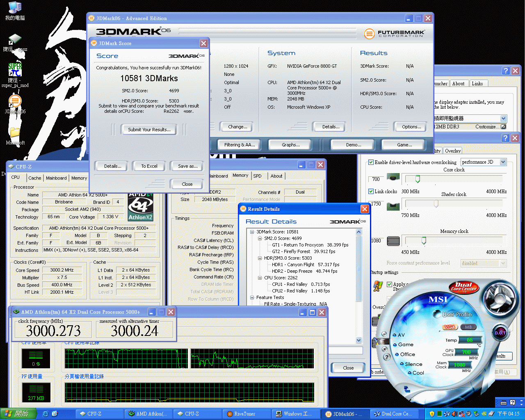Open 3DMark06 desktop shortcut icon
Screen dimensions: 525x420
tap(15, 101)
